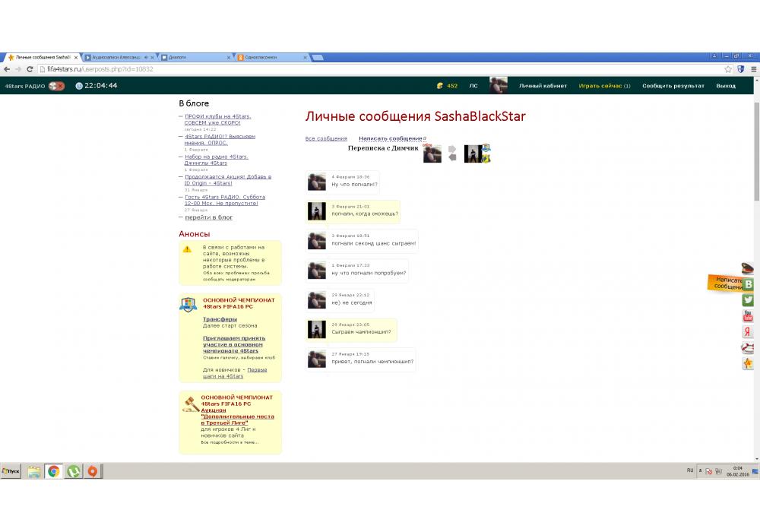Toggle the 4Stars Radio play switch
Image resolution: width=760 pixels, height=532 pixels.
point(56,86)
